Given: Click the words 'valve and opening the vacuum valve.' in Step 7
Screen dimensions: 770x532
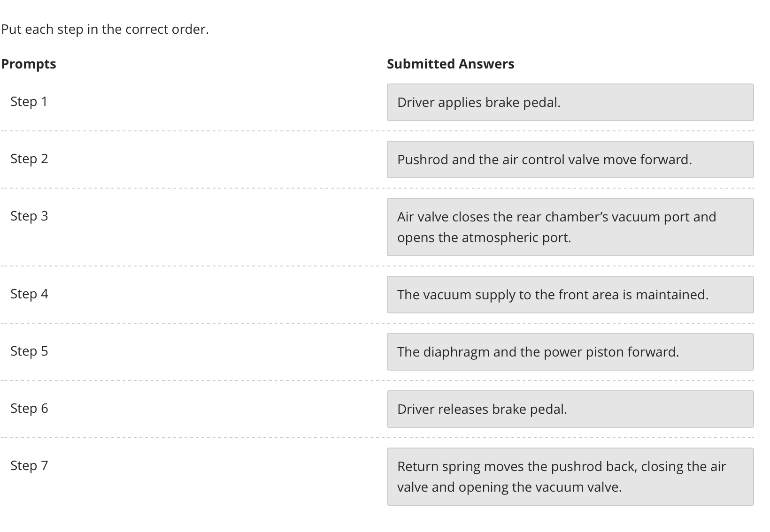Looking at the screenshot, I should pyautogui.click(x=509, y=487).
